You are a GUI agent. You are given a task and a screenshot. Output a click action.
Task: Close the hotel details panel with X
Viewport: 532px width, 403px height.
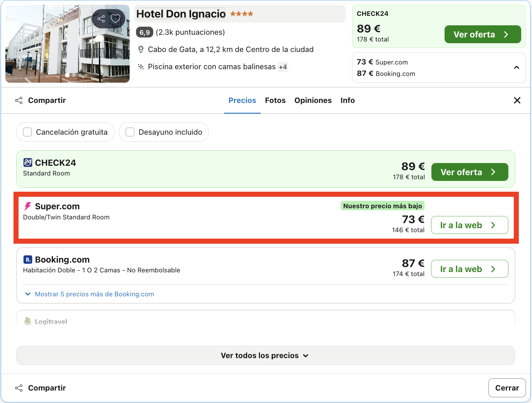click(x=517, y=100)
